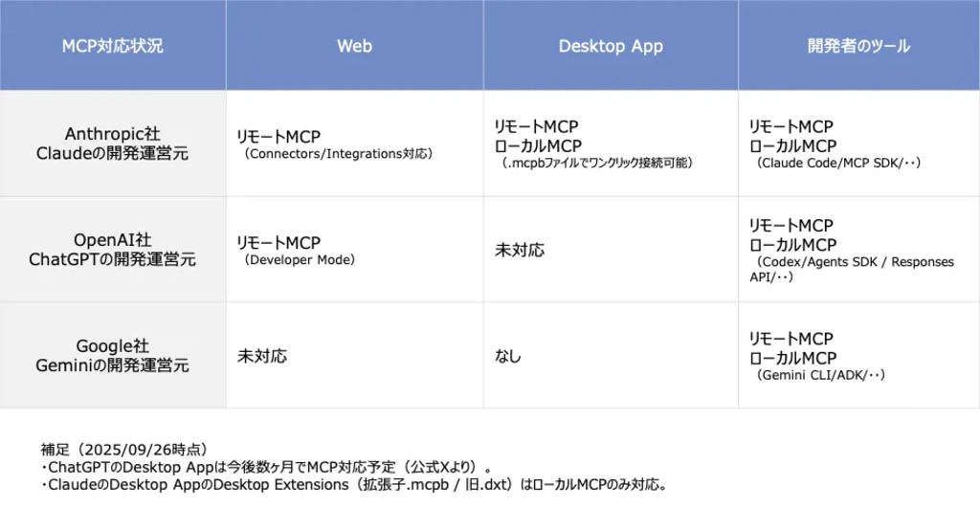Select the OpenAI社 ChatGPT row label

(x=112, y=250)
